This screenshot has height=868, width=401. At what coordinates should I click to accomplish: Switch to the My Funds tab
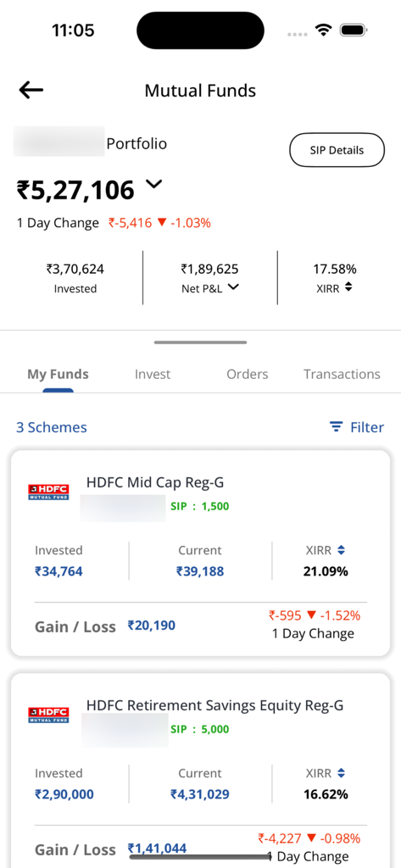[58, 374]
